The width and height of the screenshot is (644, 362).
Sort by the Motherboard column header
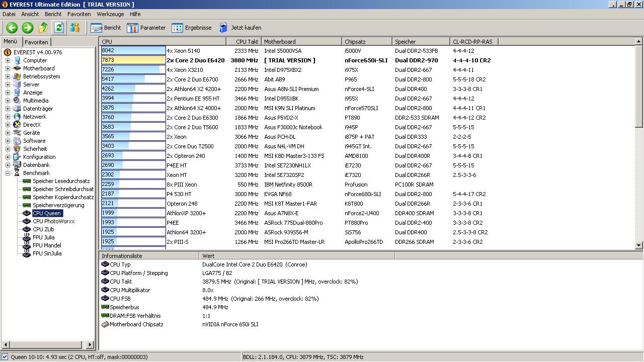[x=301, y=42]
